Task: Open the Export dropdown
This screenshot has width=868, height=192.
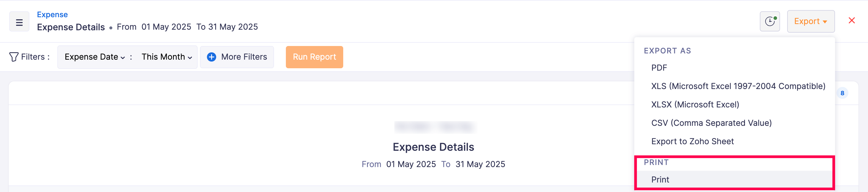Action: click(810, 21)
